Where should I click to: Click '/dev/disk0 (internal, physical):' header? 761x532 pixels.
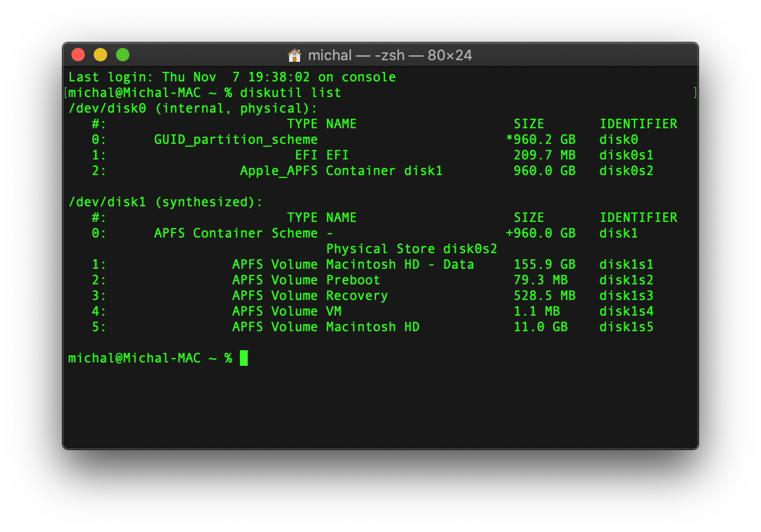coord(192,108)
